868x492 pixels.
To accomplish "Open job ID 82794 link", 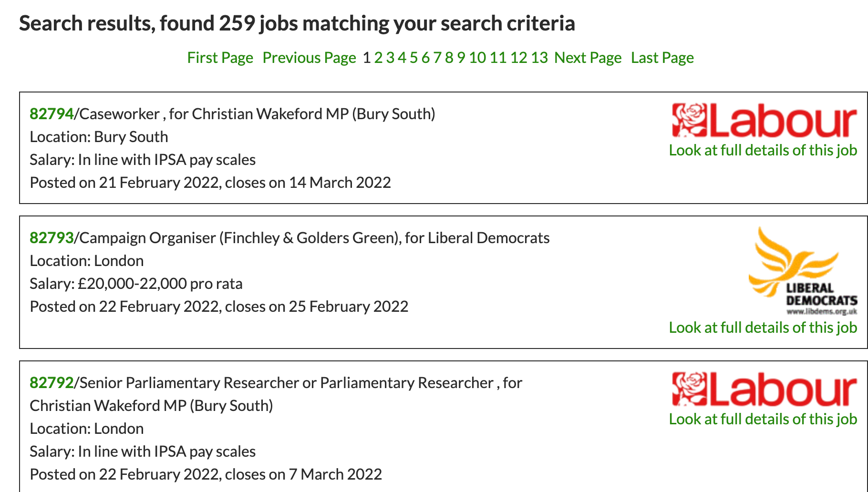I will click(x=52, y=114).
